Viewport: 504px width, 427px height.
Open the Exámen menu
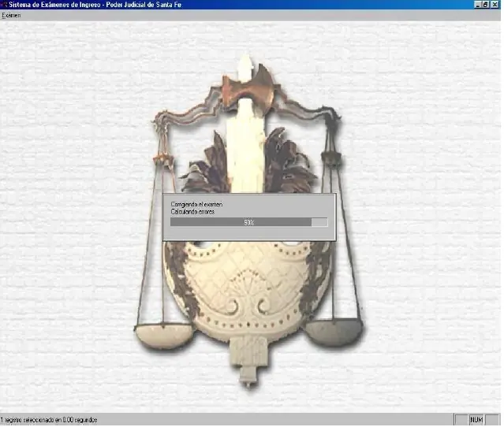pos(11,16)
